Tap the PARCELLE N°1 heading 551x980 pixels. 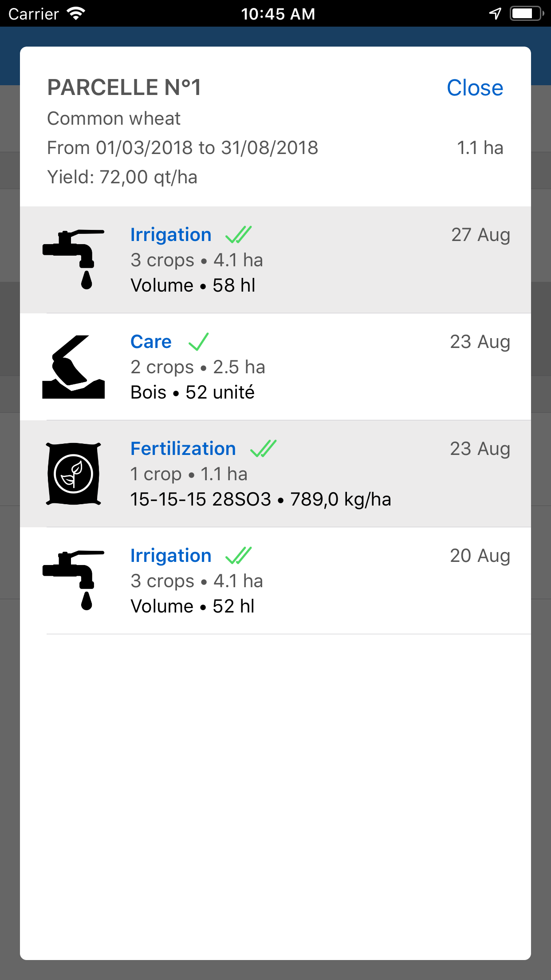pyautogui.click(x=124, y=87)
